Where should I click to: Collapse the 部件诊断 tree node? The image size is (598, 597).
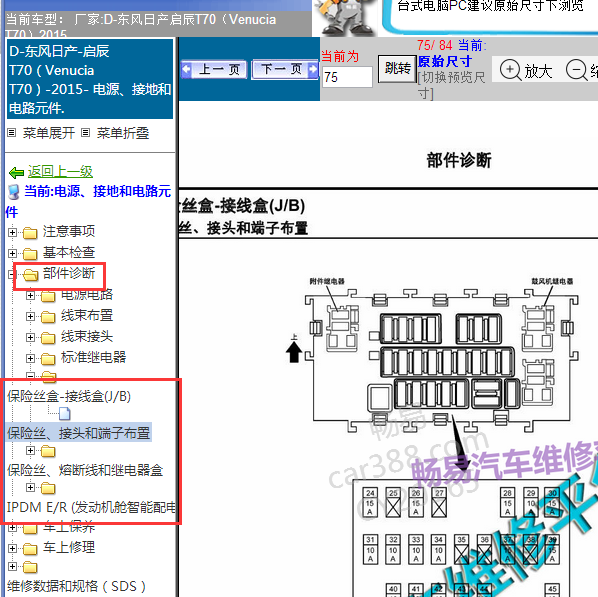pos(11,274)
